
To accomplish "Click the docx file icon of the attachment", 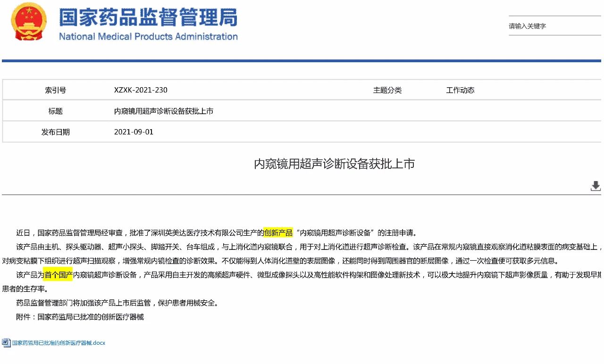I will 6,343.
